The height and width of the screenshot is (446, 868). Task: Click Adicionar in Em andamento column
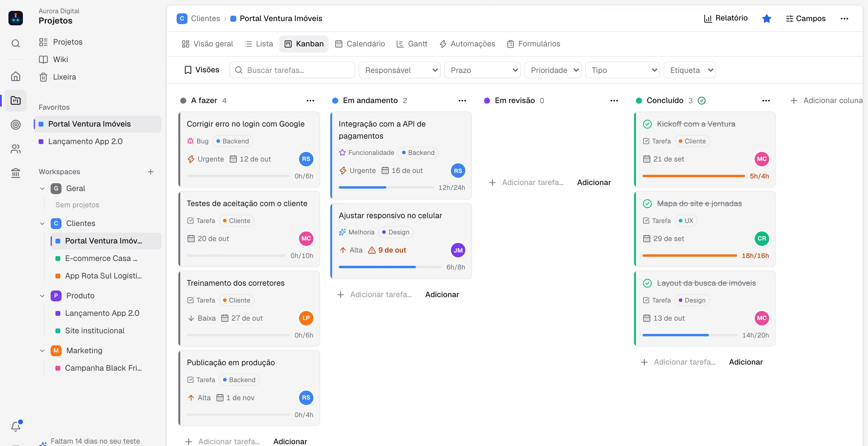coord(442,294)
